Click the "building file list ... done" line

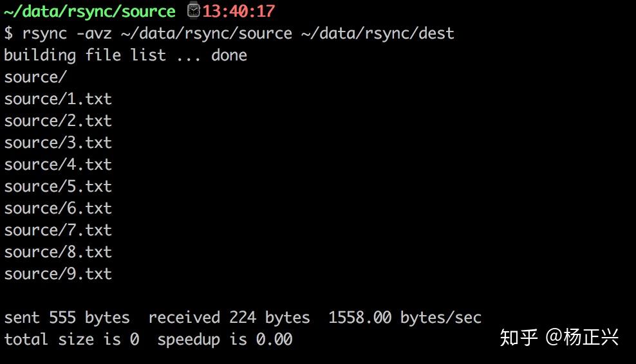pyautogui.click(x=126, y=55)
